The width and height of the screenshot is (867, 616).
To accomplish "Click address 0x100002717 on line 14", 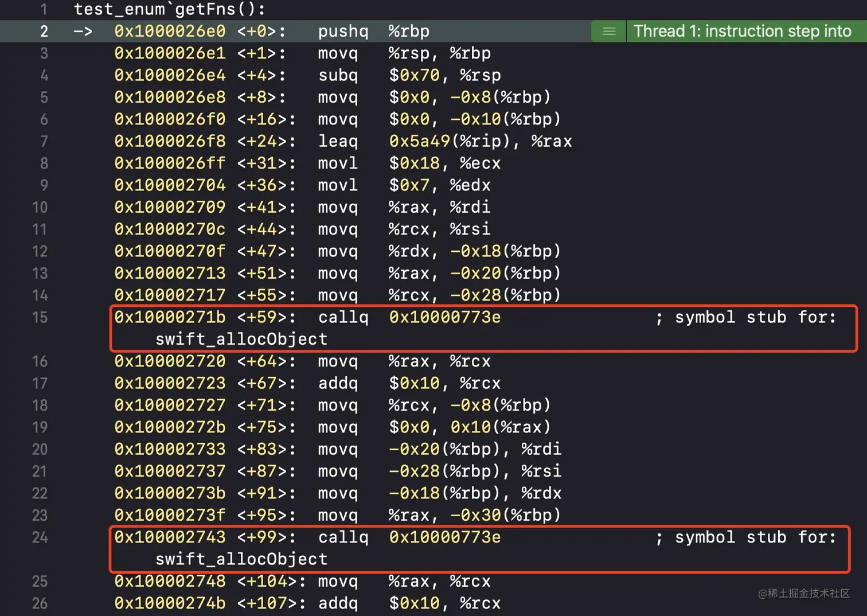I will [x=170, y=295].
